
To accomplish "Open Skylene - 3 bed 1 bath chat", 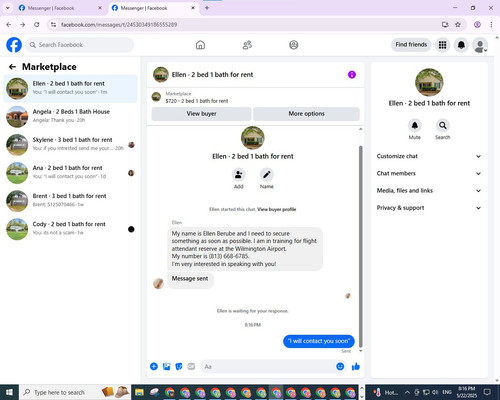I will point(70,145).
